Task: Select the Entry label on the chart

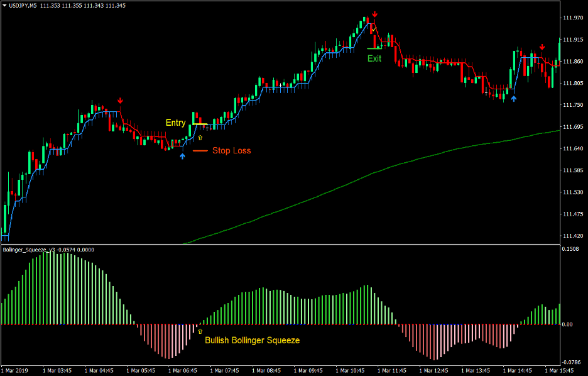Action: [176, 123]
